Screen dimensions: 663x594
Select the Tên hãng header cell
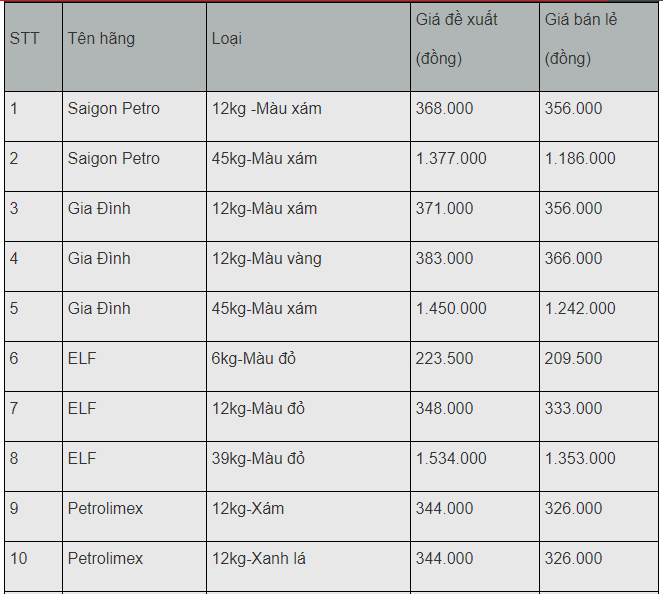(x=134, y=47)
